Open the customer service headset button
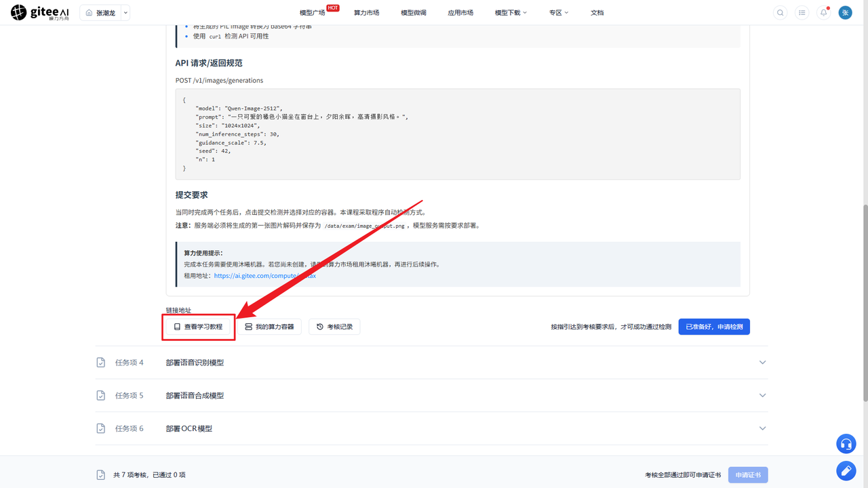The height and width of the screenshot is (488, 868). 846,444
